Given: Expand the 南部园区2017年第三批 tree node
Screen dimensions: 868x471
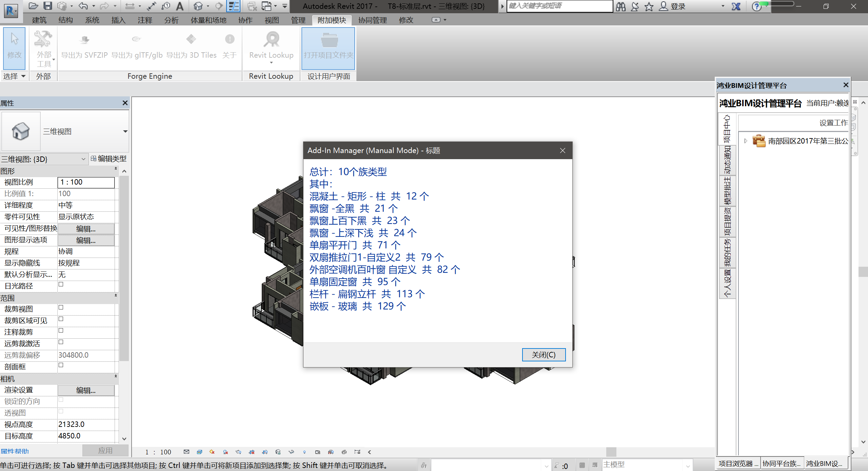Looking at the screenshot, I should pos(746,140).
